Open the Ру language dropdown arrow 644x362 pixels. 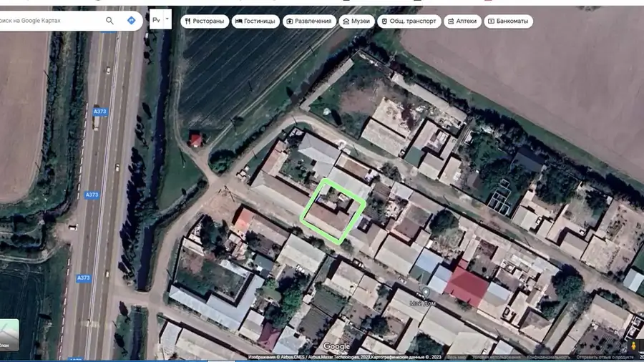click(167, 19)
